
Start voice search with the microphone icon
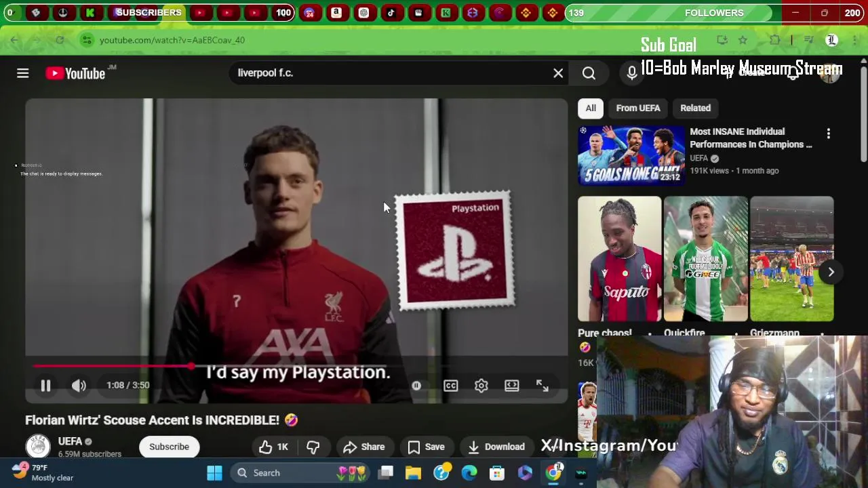[632, 73]
